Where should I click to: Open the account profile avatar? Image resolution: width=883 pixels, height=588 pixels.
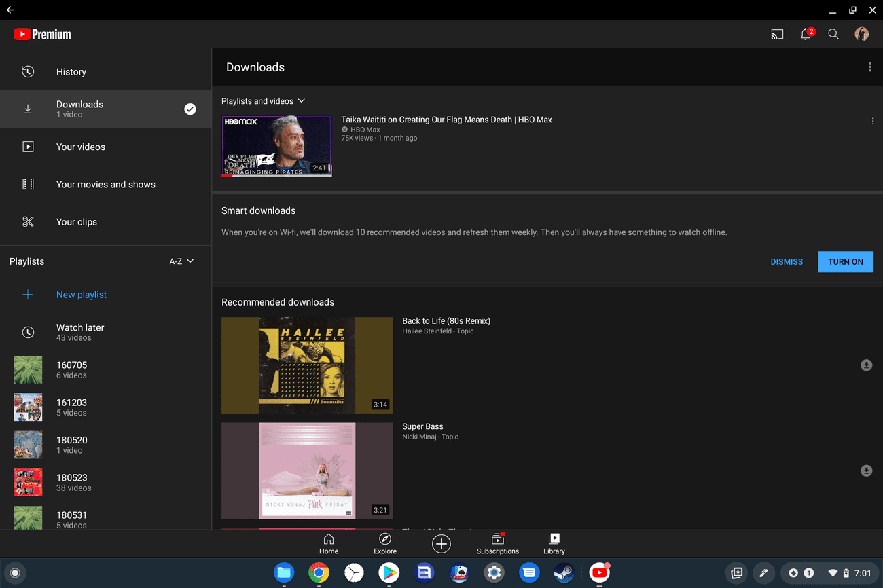(x=862, y=34)
